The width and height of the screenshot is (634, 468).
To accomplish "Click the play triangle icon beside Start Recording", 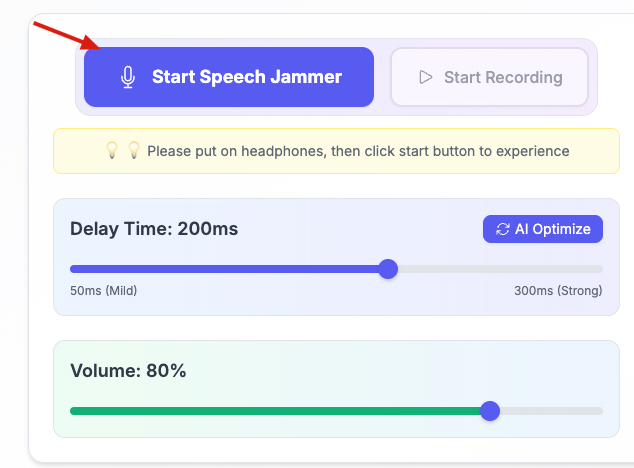I will pyautogui.click(x=425, y=77).
